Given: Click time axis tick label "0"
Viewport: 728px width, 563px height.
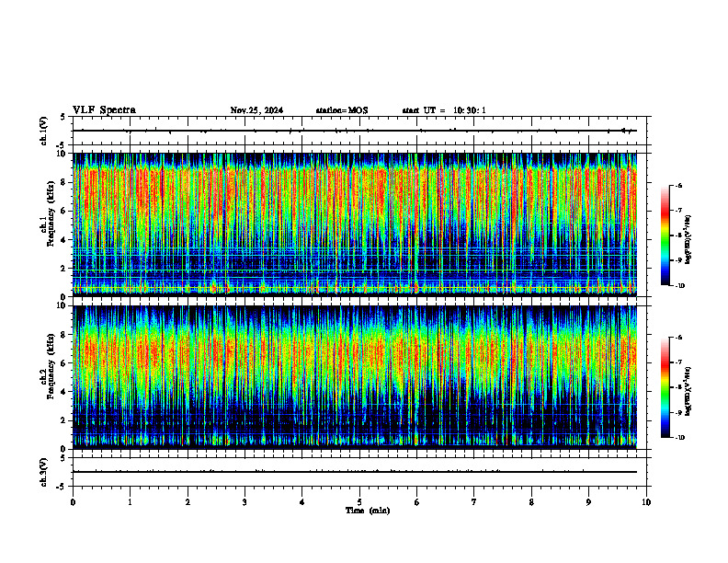Looking at the screenshot, I should point(73,502).
